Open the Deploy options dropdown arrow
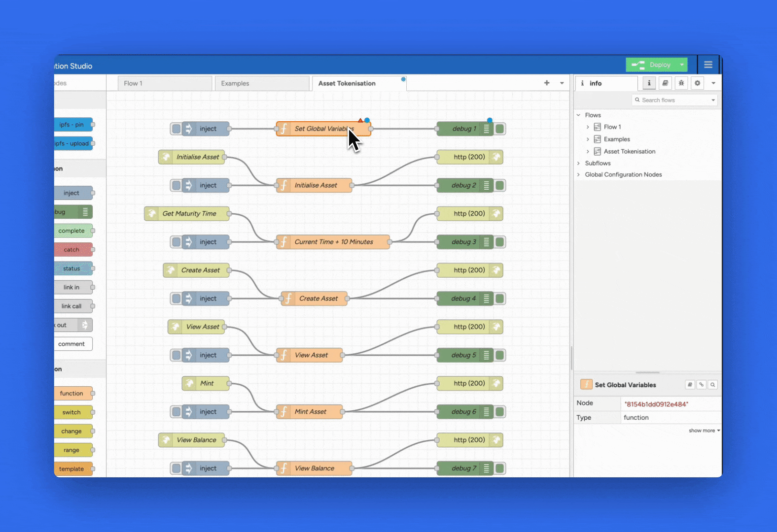This screenshot has width=777, height=532. pyautogui.click(x=682, y=65)
